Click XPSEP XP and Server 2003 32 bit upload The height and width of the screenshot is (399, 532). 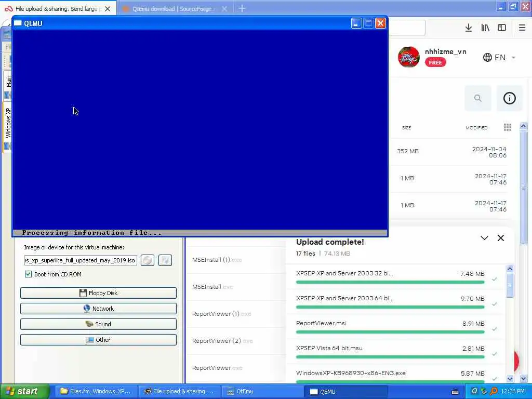pos(345,273)
